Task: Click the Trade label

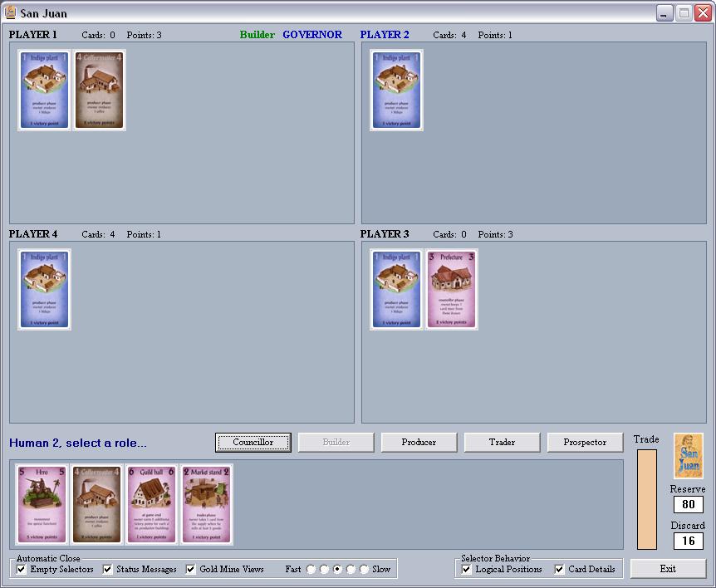Action: coord(646,439)
